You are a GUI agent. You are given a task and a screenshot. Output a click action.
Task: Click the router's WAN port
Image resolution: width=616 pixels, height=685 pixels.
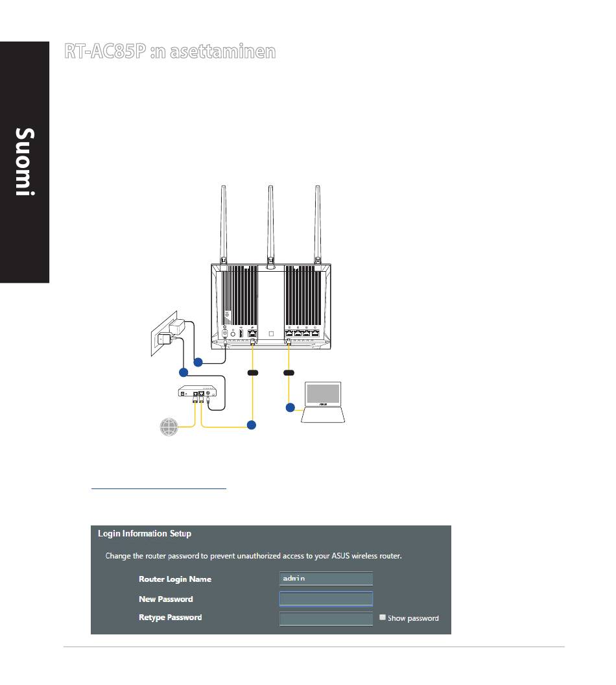[252, 335]
